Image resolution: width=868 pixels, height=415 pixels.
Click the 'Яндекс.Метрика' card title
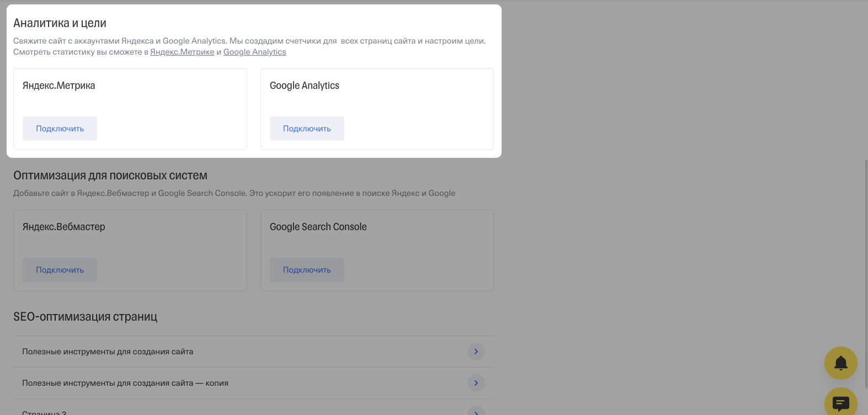point(58,86)
